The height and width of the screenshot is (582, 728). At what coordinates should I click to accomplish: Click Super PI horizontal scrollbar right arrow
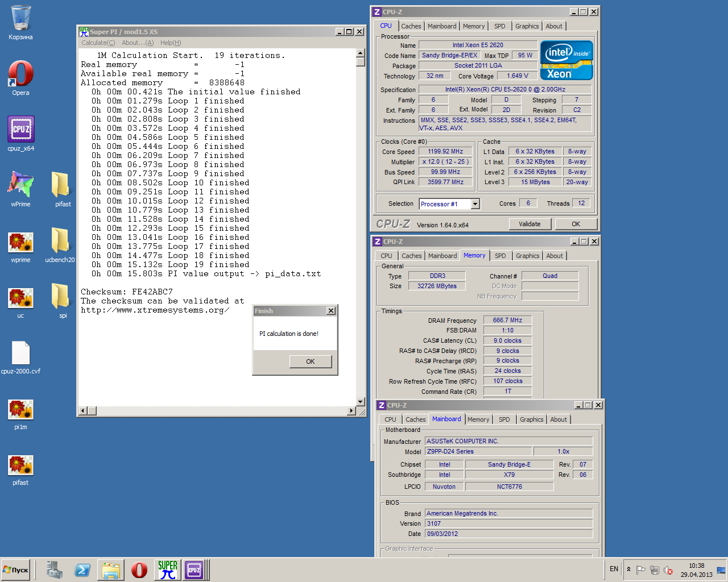(351, 410)
